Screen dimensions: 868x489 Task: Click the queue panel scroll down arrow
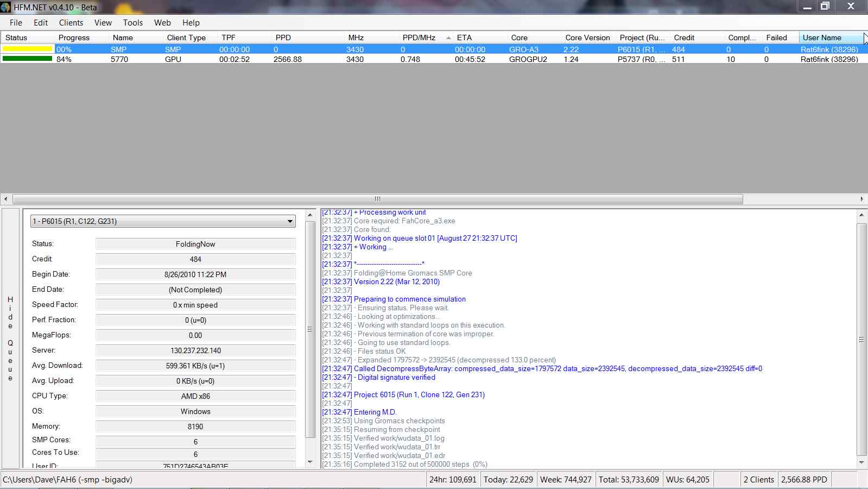[x=310, y=462]
